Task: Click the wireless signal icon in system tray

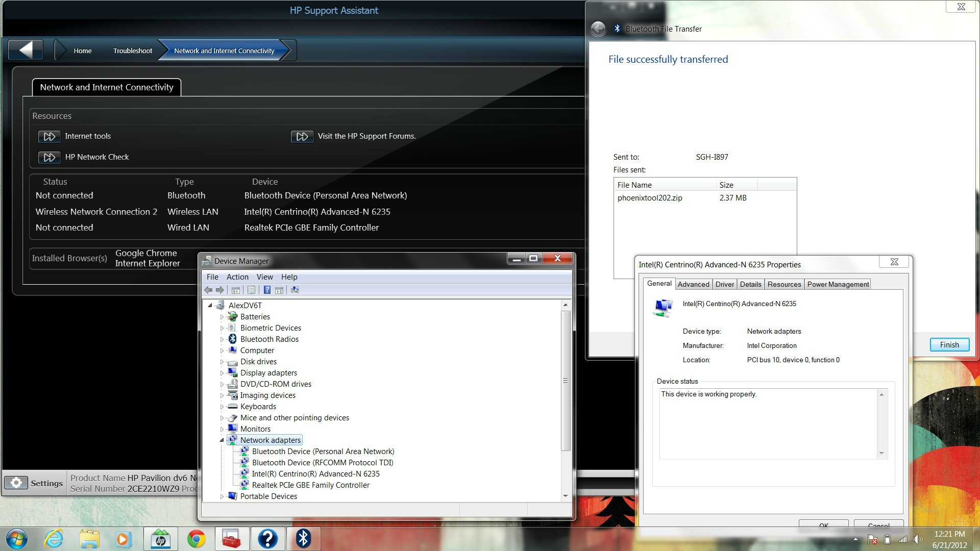Action: click(903, 539)
